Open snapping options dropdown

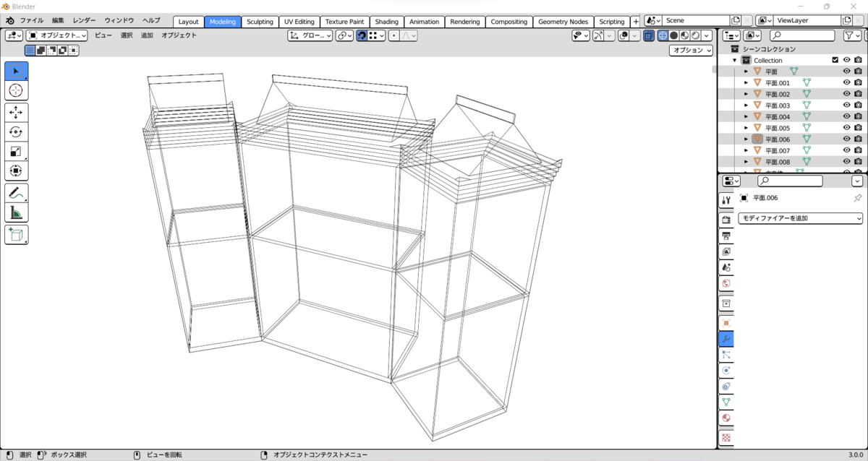376,35
